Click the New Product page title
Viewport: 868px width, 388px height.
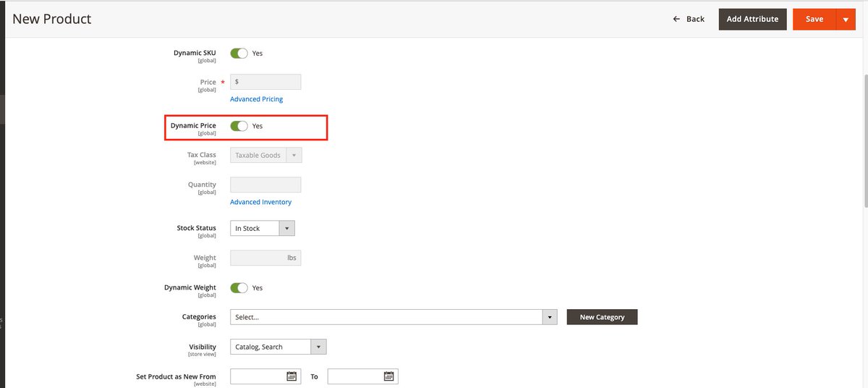click(52, 19)
